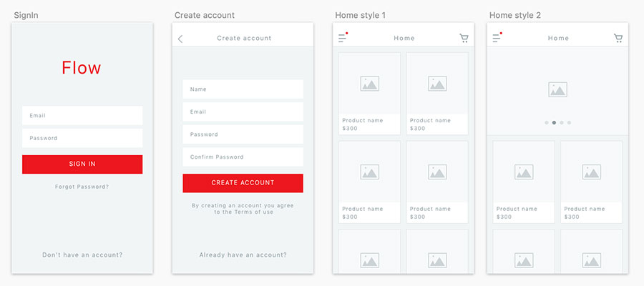Select the first carousel dot in Home style 2
Image resolution: width=644 pixels, height=286 pixels.
tap(547, 123)
